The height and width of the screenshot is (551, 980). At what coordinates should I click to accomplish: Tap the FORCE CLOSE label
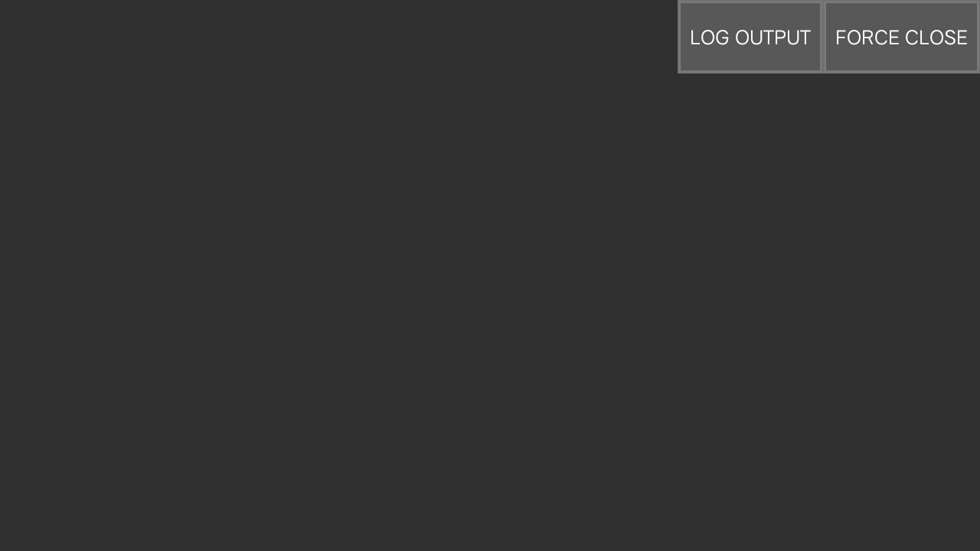click(901, 37)
